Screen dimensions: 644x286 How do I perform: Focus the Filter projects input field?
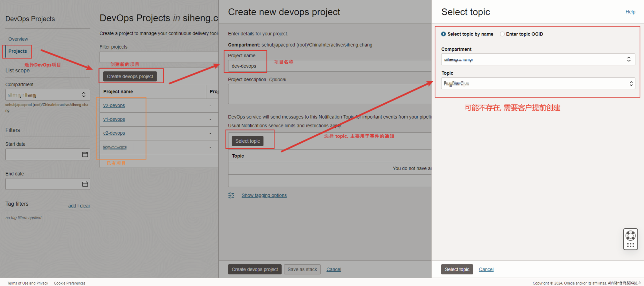click(x=159, y=57)
